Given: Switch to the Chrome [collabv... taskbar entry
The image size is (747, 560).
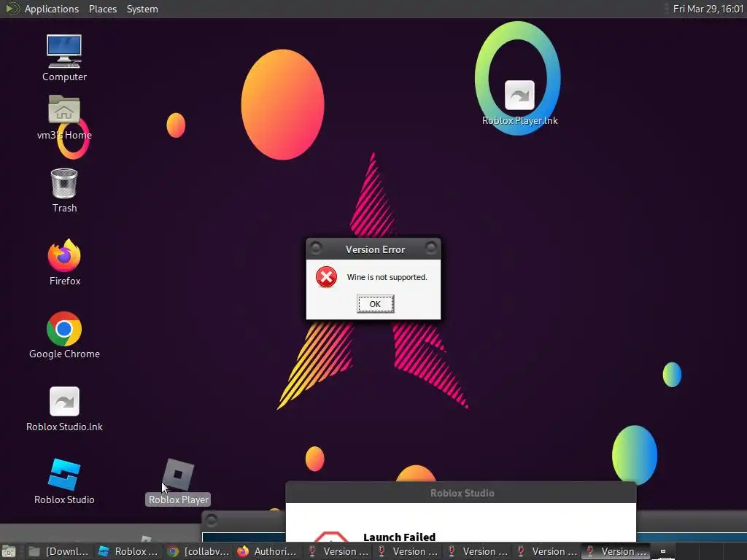Looking at the screenshot, I should [x=198, y=551].
